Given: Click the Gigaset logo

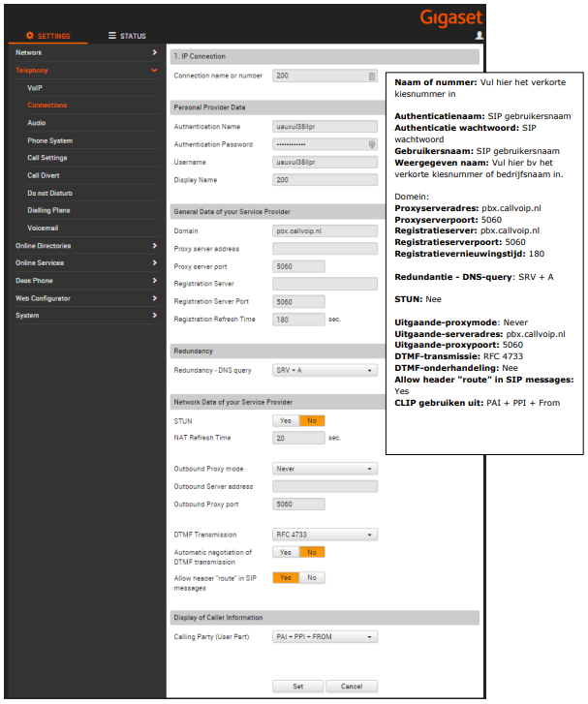Looking at the screenshot, I should [x=451, y=17].
